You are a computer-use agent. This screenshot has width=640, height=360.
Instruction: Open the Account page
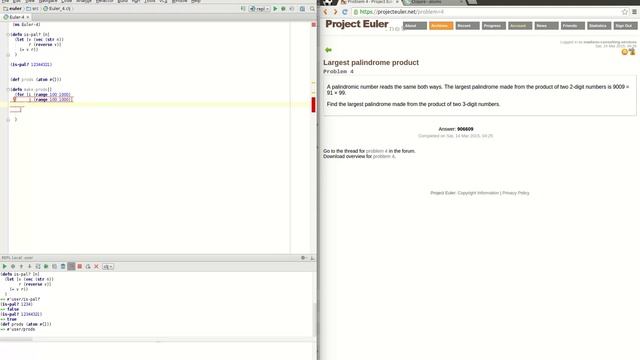[x=520, y=26]
